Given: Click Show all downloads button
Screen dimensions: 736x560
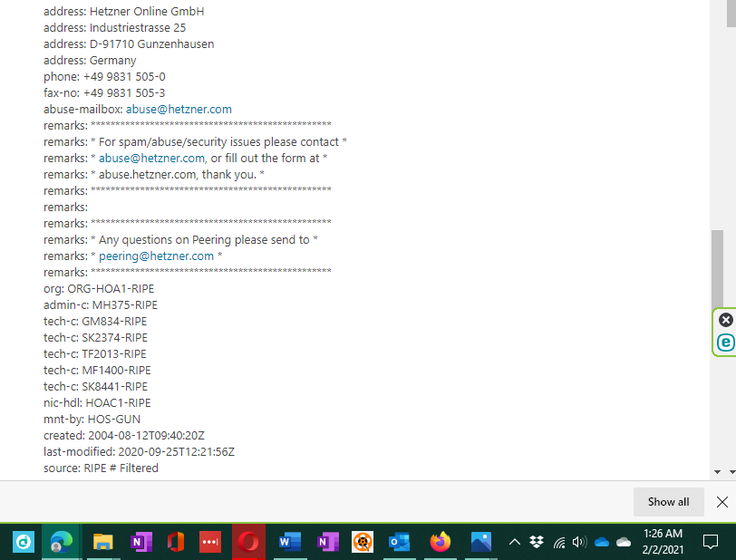Looking at the screenshot, I should pyautogui.click(x=668, y=502).
